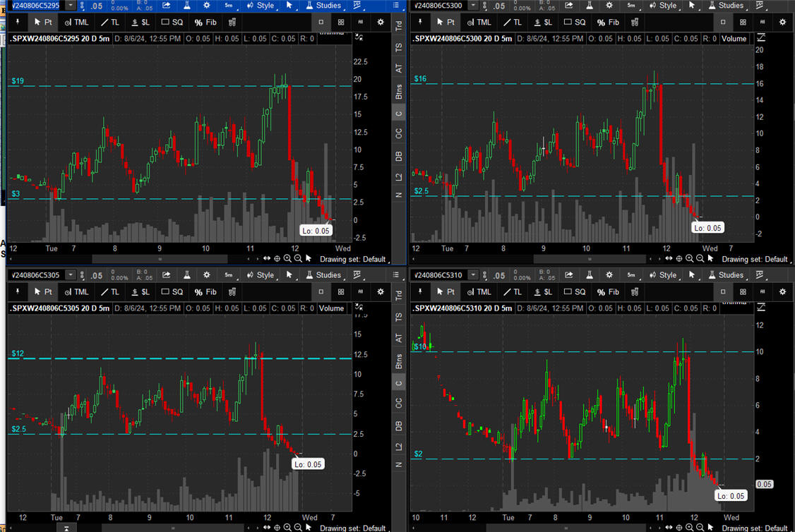795x532 pixels.
Task: Open the Drawing set: Default menu under the top-right chart
Action: 754,259
